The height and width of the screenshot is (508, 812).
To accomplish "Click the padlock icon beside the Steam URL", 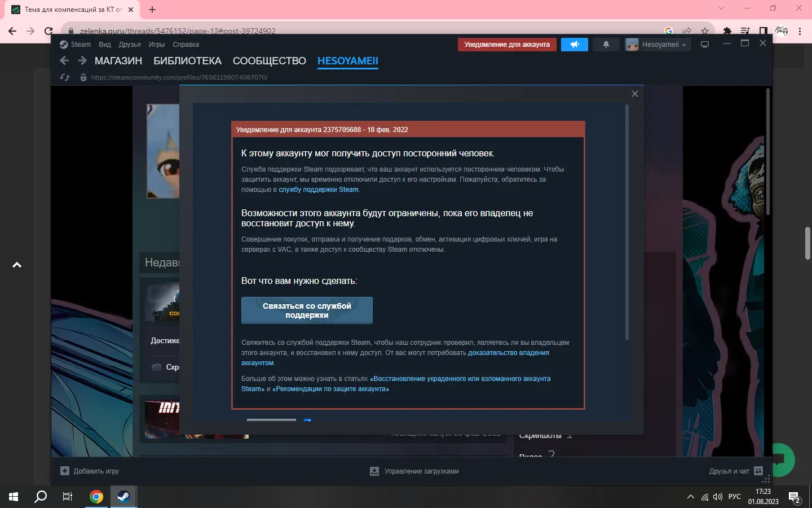I will 83,77.
